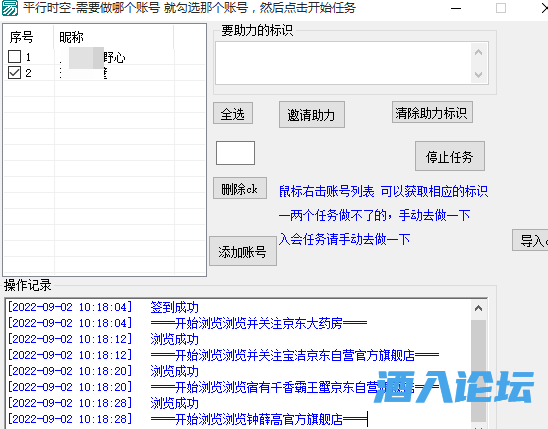Click the partially visible 导入 button

click(530, 240)
